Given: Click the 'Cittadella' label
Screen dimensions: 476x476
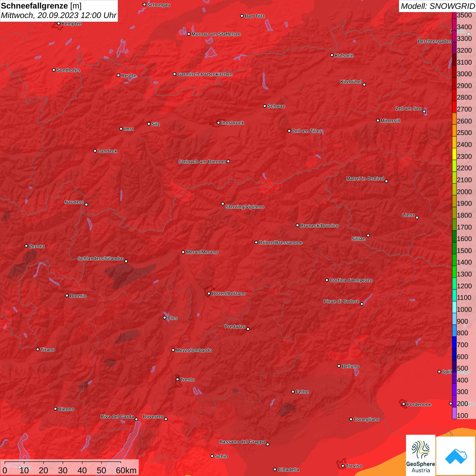Looking at the screenshot, I should 288,470.
